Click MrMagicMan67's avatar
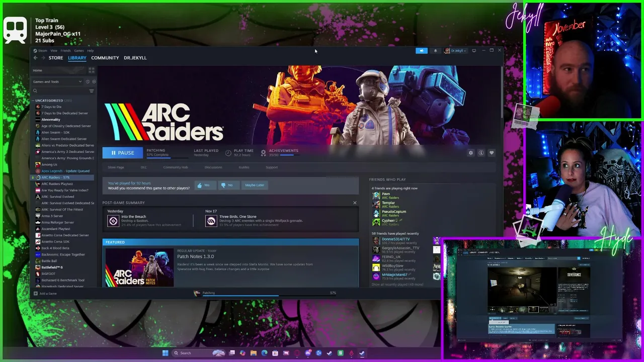The width and height of the screenshot is (644, 362). pyautogui.click(x=376, y=277)
